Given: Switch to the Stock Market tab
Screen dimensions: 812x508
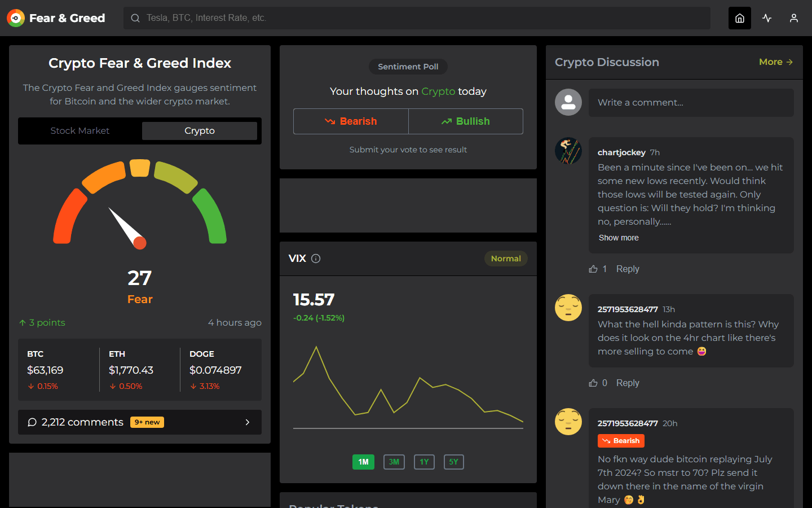Looking at the screenshot, I should [x=80, y=131].
